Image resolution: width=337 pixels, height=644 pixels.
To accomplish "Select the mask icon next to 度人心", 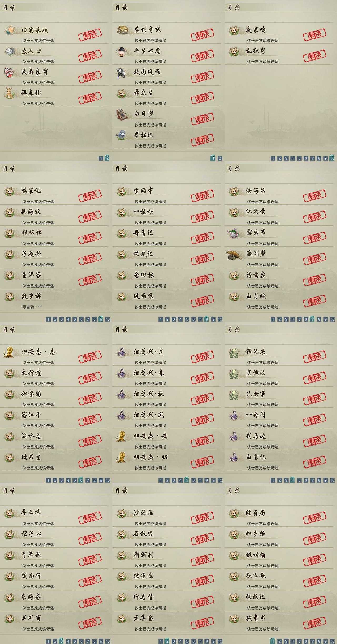I will click(x=10, y=51).
